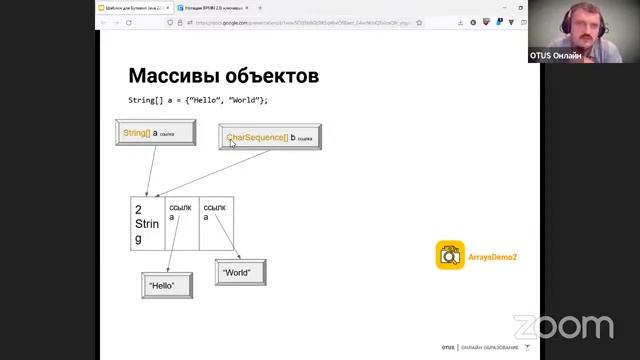The image size is (640, 360).
Task: Click the dark round extension icon in toolbar
Action: [473, 23]
